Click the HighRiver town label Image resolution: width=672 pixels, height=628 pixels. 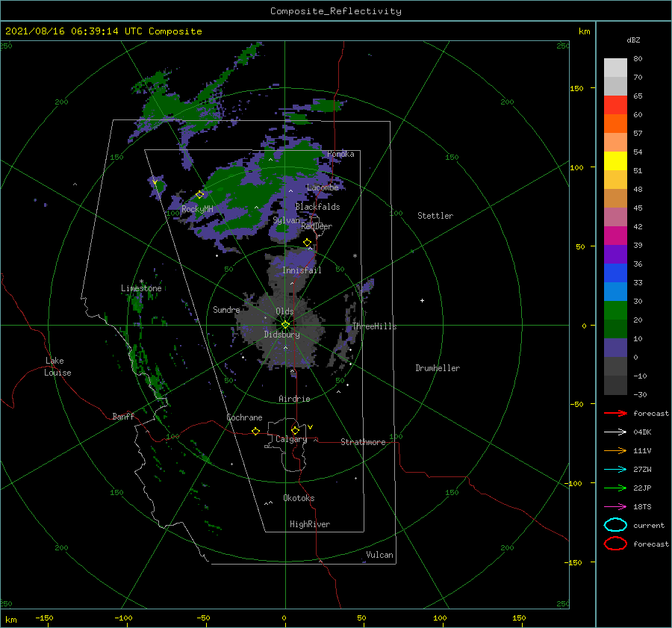(310, 524)
